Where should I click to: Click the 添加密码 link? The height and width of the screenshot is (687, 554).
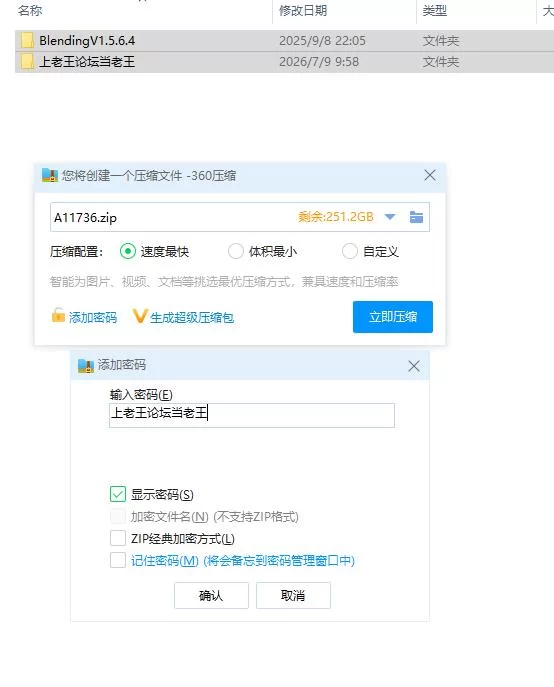[x=93, y=317]
